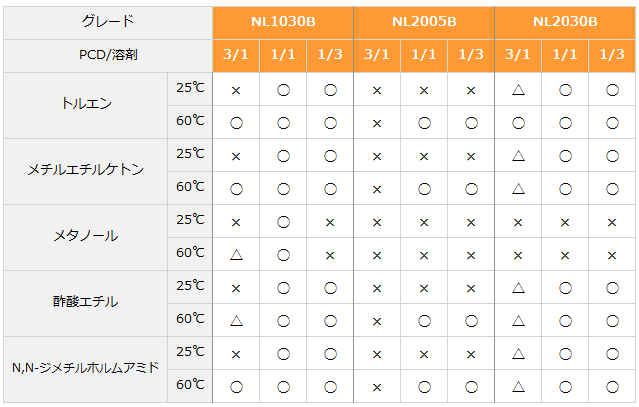Screen dimensions: 639x407
Task: Click the N,N-ジメチルホルムアミド label
Action: pyautogui.click(x=86, y=369)
